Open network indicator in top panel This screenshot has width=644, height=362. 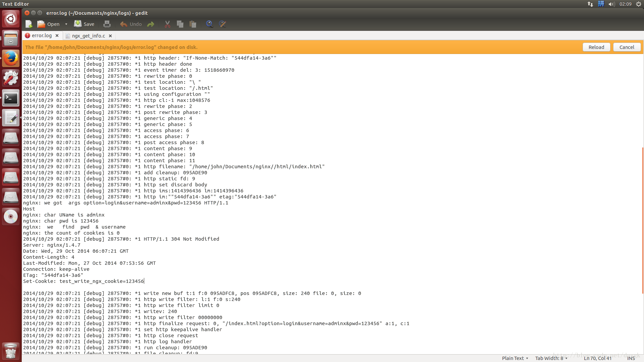click(590, 4)
